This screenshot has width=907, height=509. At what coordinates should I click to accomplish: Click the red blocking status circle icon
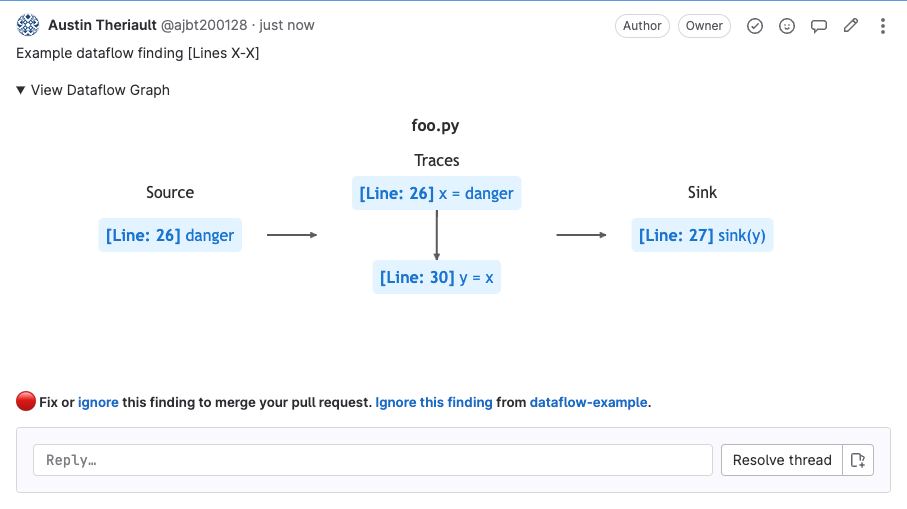pos(26,402)
